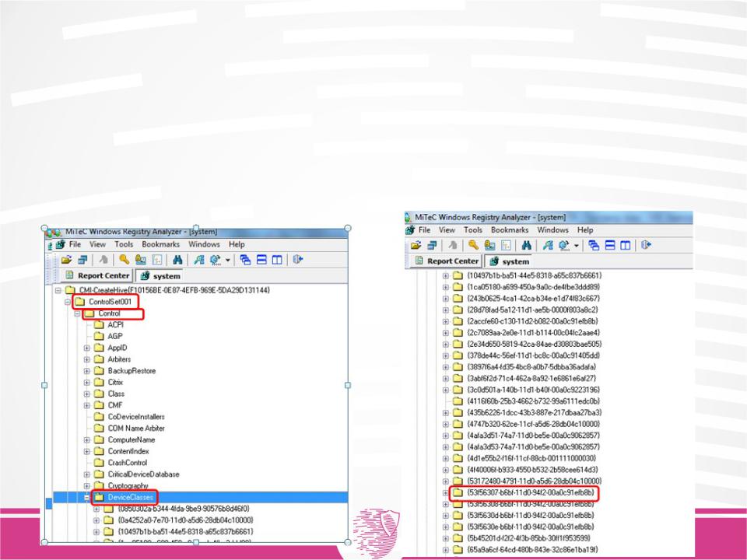Open the File menu in left window
Viewport: 747px width, 560px height.
point(75,244)
